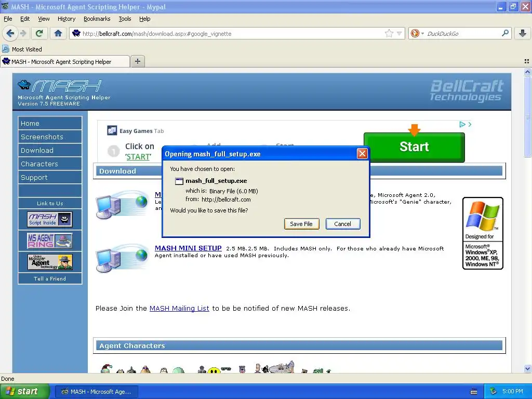The width and height of the screenshot is (532, 399).
Task: Click the executable file icon in the dialog
Action: [x=179, y=181]
